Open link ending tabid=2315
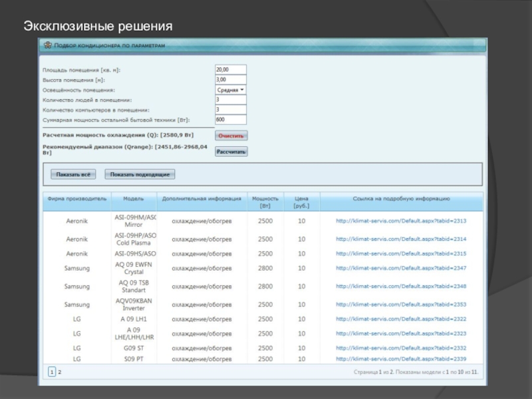Viewport: 532px width, 399px height. [x=401, y=253]
